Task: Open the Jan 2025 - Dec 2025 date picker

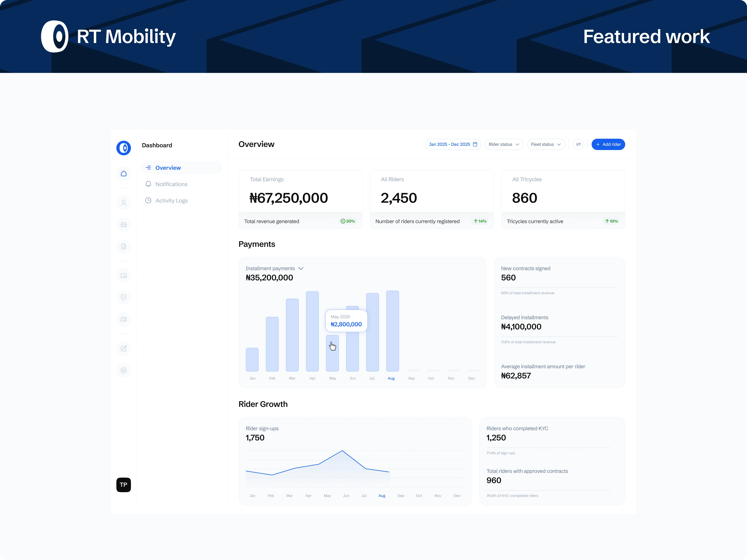Action: tap(453, 145)
